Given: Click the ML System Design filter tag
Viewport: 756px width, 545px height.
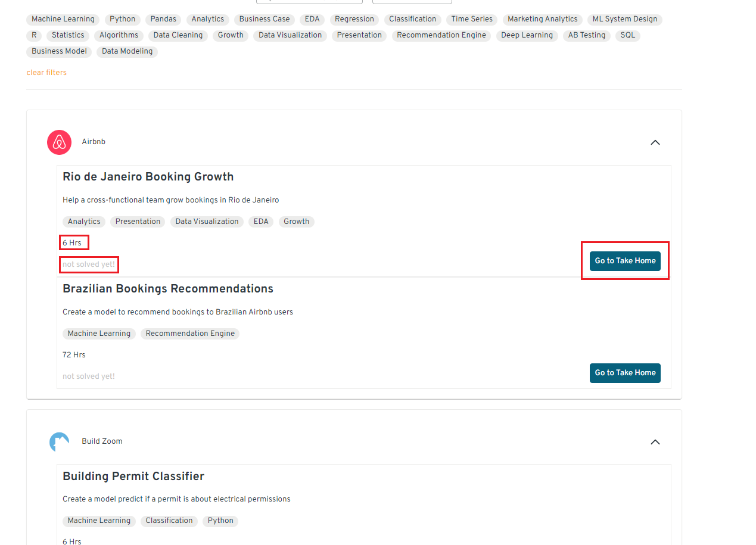Looking at the screenshot, I should (x=624, y=19).
